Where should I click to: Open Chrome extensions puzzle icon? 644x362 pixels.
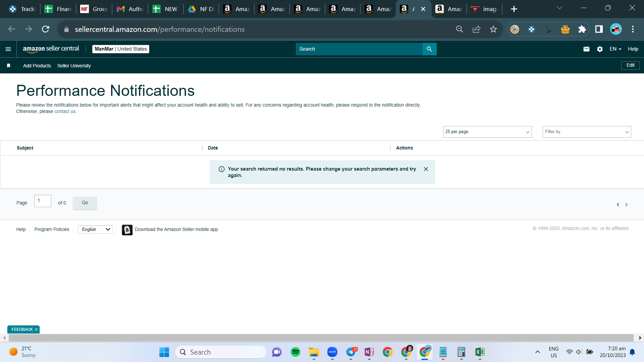point(582,29)
